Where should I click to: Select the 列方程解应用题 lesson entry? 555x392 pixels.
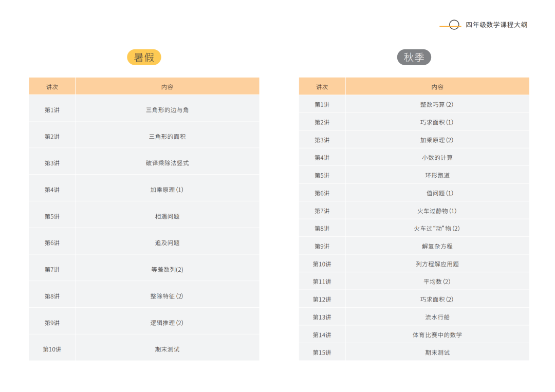pyautogui.click(x=437, y=264)
